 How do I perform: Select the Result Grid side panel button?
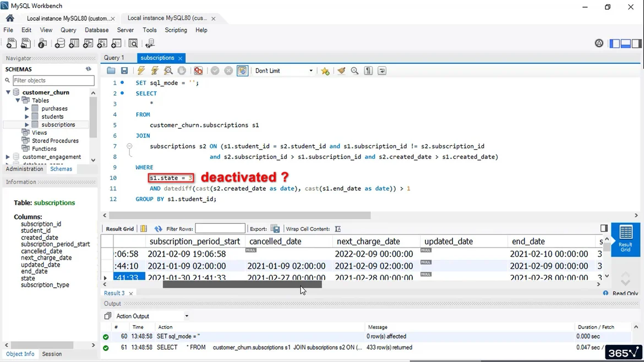pyautogui.click(x=625, y=238)
